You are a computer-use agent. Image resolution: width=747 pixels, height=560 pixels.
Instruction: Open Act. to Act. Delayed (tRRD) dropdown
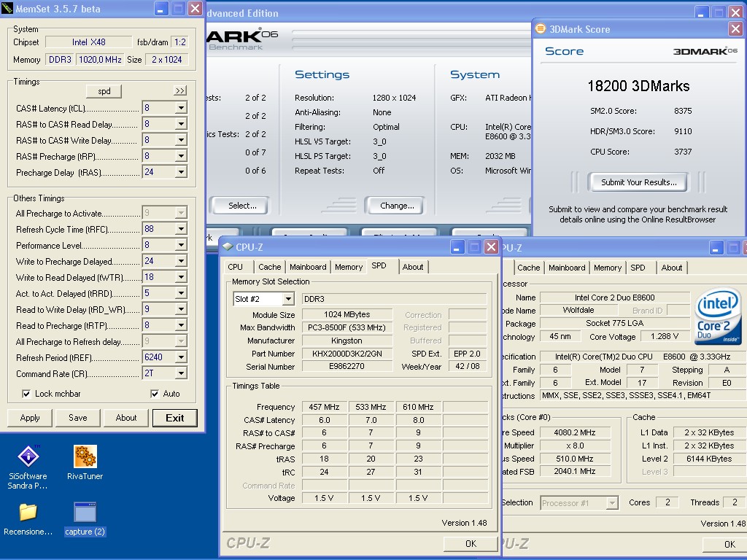(x=181, y=293)
